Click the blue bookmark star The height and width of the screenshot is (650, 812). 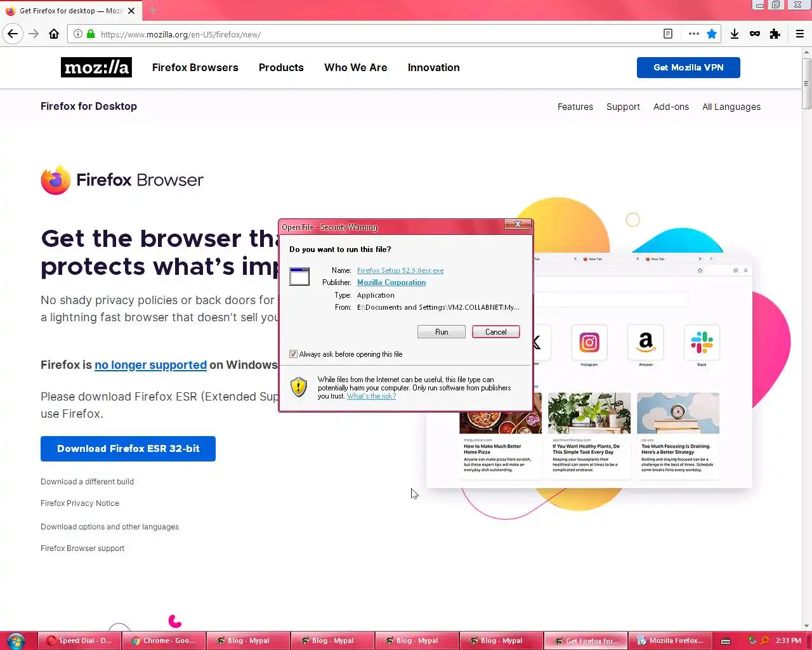[712, 34]
